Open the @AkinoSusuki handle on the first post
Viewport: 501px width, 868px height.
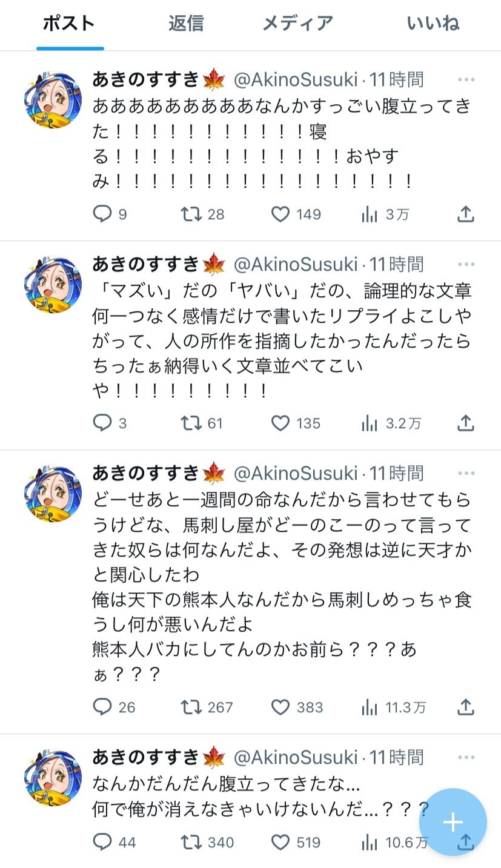coord(296,79)
